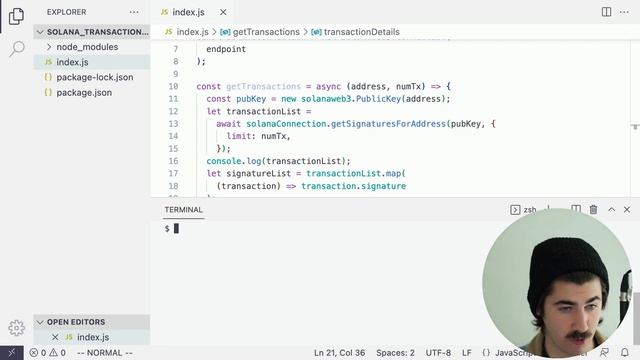
Task: Open package.json in the explorer
Action: [x=92, y=93]
